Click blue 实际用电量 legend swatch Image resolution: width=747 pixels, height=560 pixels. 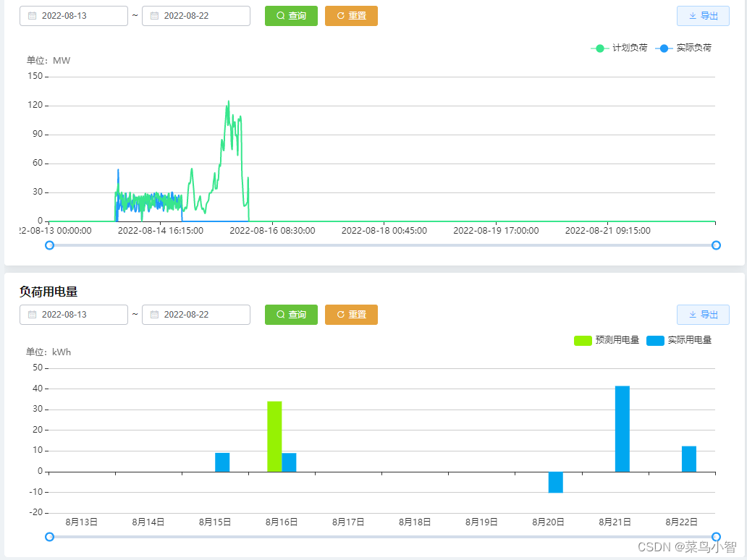[655, 341]
